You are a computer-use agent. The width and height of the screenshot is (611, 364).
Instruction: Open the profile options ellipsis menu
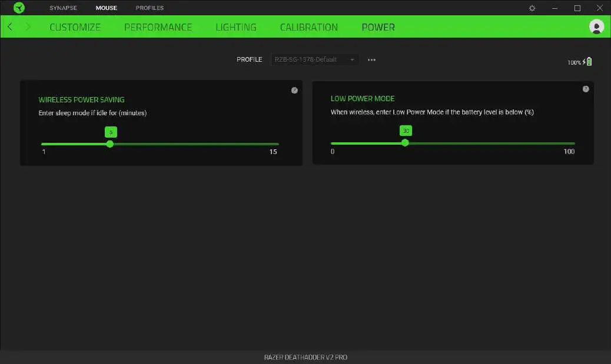(x=371, y=59)
